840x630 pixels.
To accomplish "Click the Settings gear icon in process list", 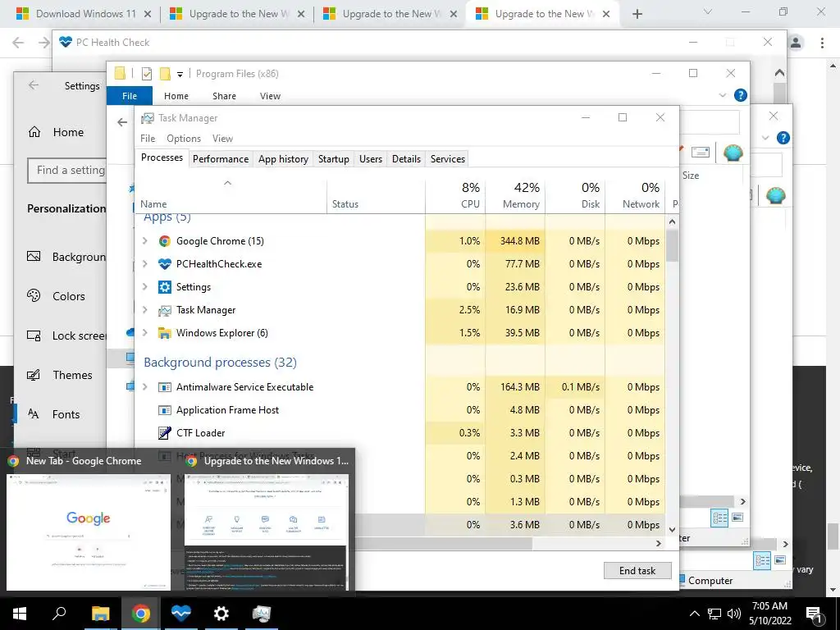I will [164, 287].
